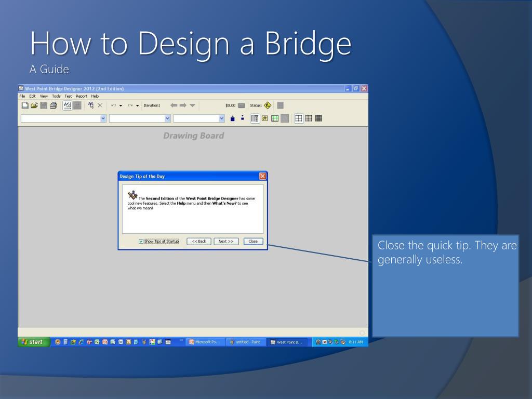
Task: Open a file with the folder icon
Action: coord(34,105)
